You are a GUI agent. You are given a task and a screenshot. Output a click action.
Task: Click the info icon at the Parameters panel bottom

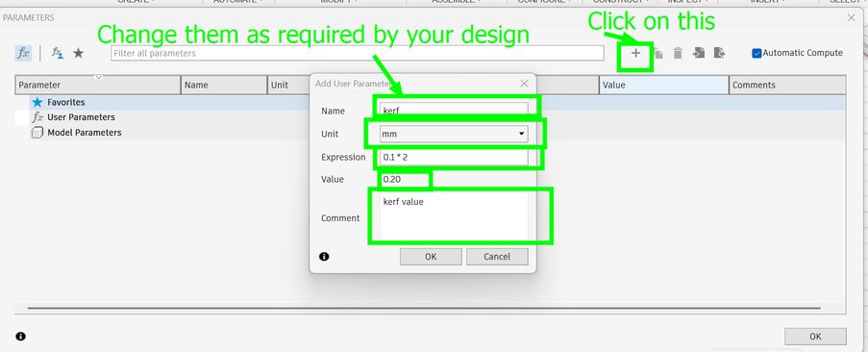click(20, 336)
